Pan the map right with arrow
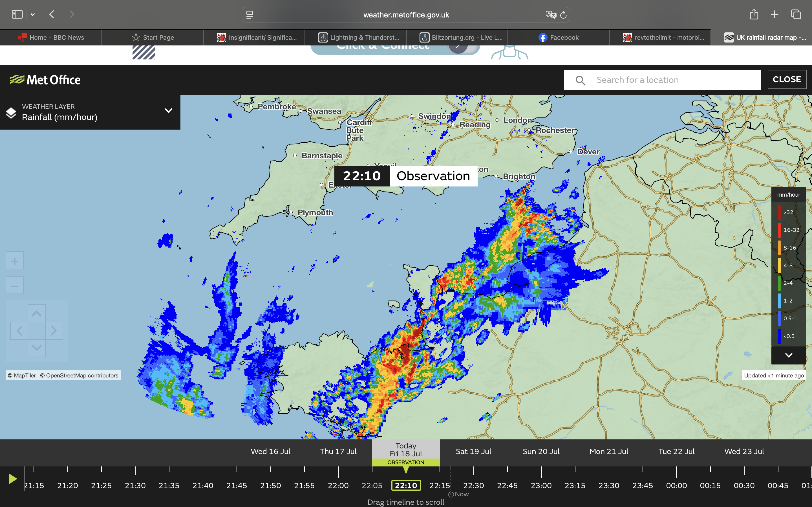Screen dimensions: 812x507 tap(54, 331)
